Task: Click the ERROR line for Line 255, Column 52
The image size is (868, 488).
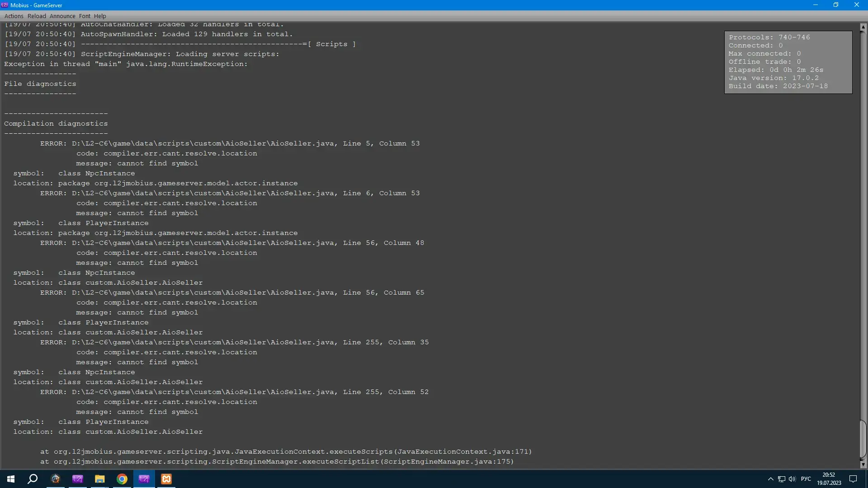Action: [234, 392]
